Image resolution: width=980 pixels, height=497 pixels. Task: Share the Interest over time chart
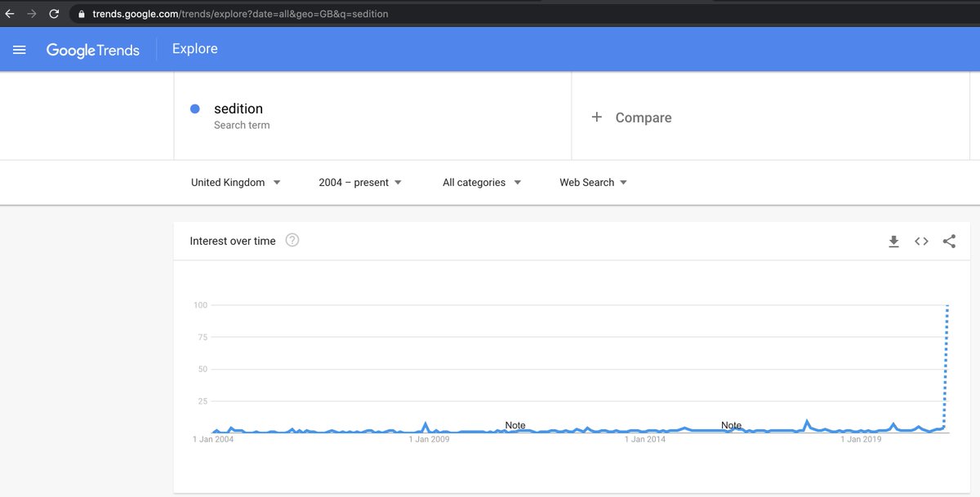[949, 241]
